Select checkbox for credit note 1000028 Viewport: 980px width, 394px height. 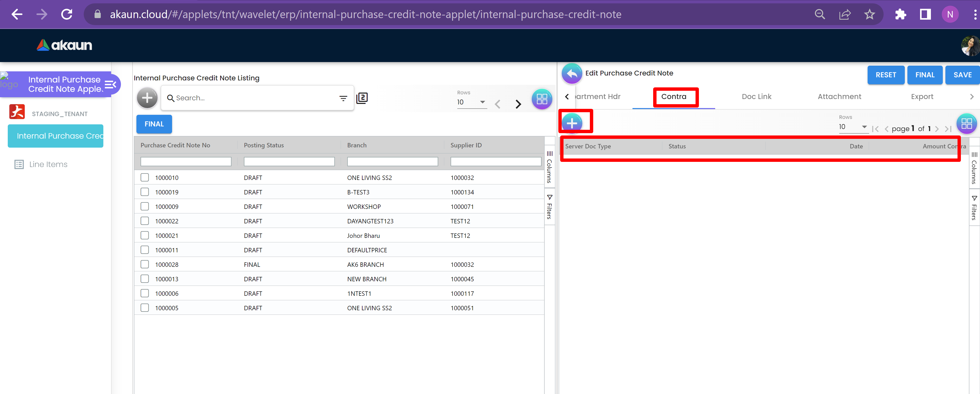click(x=145, y=264)
